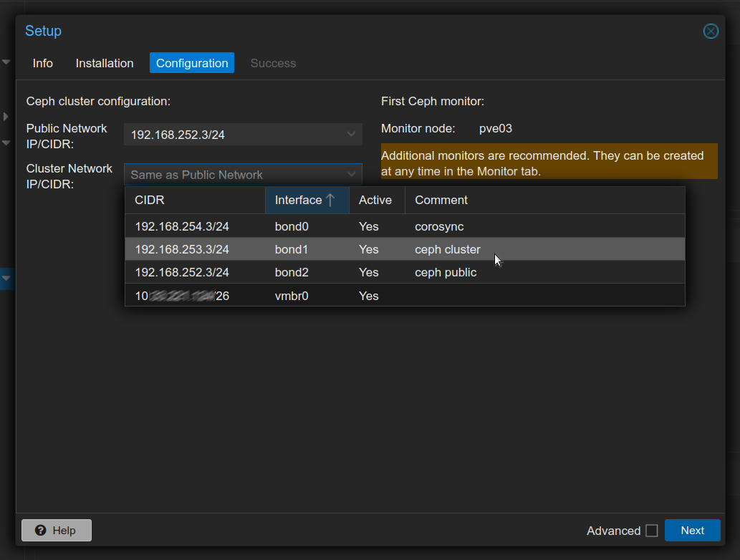Open the Public Network IP/CIDR dropdown chevron
This screenshot has height=560, width=740.
click(x=351, y=134)
